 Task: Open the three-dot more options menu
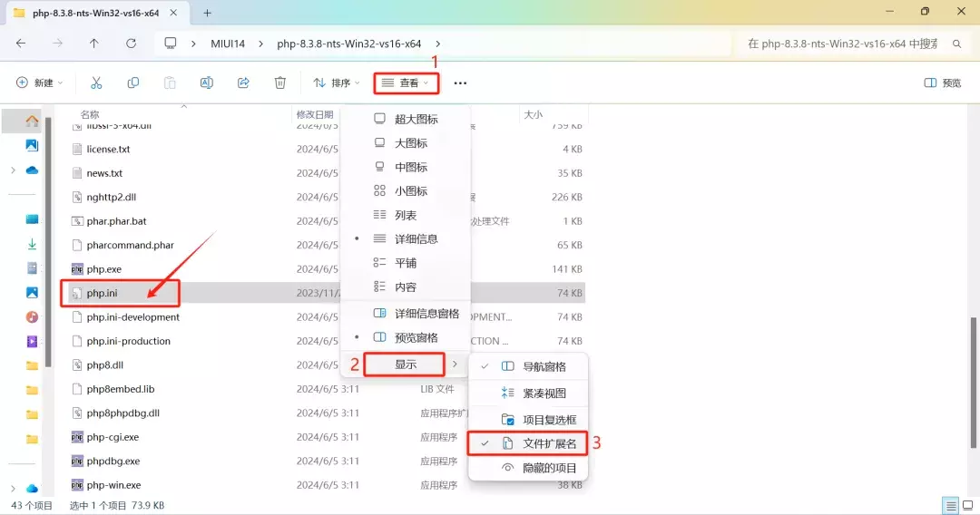coord(460,83)
